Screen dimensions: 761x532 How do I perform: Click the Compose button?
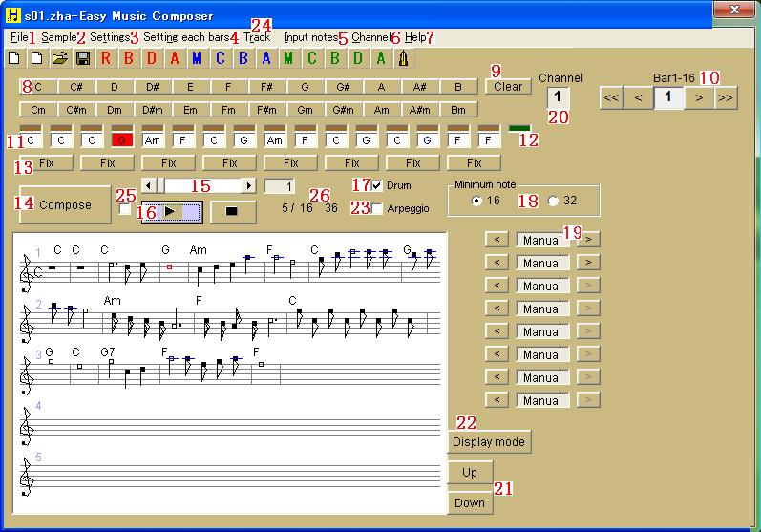click(x=65, y=204)
